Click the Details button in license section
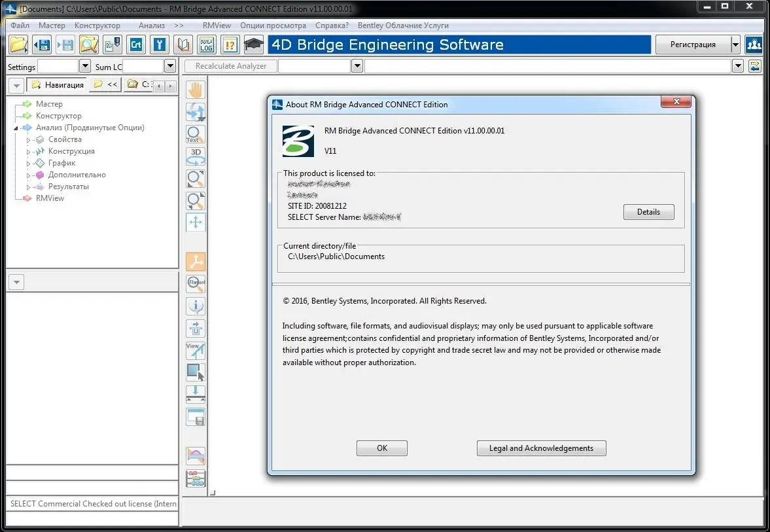 click(x=649, y=212)
